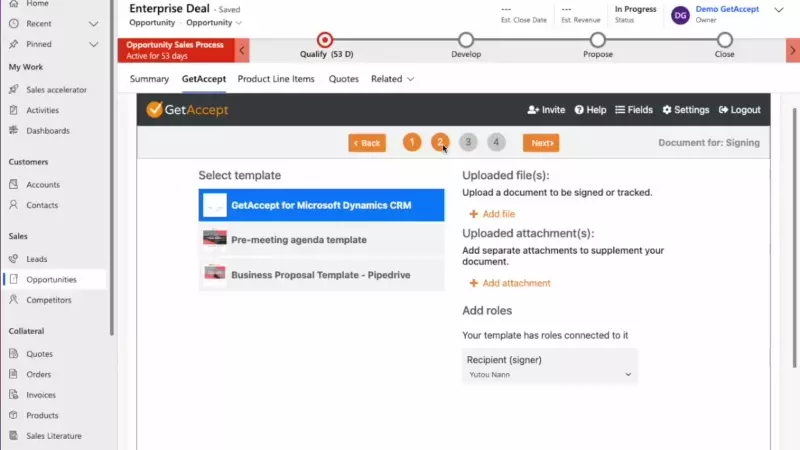800x450 pixels.
Task: Go to wizard step 4
Action: pos(496,142)
